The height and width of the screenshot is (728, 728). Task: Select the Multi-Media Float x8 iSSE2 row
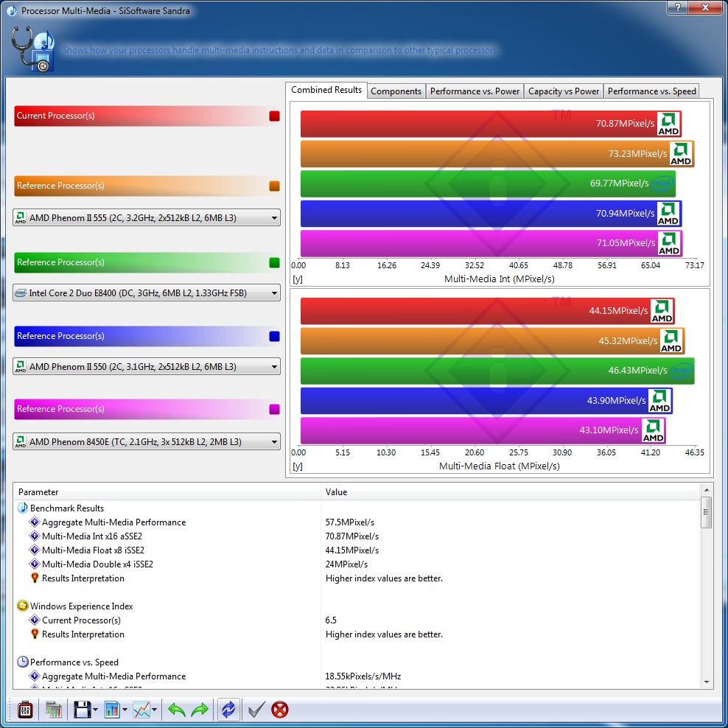point(357,550)
